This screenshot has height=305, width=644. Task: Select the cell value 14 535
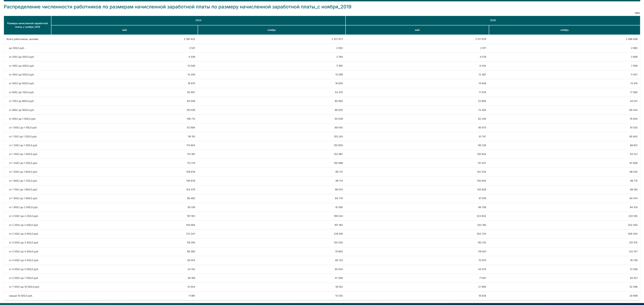[x=339, y=296]
